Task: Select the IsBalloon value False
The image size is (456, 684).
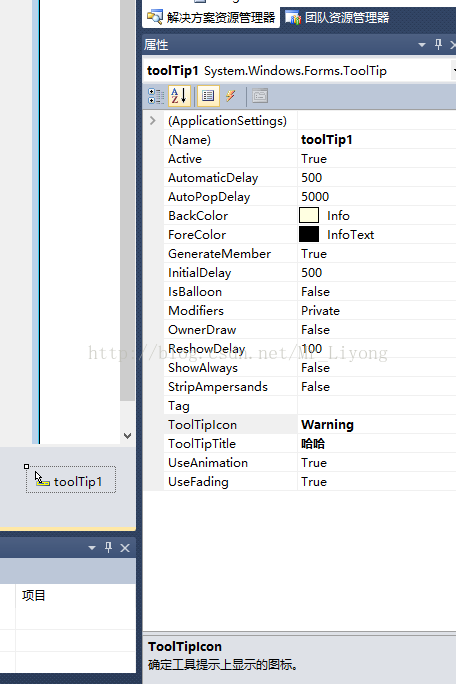Action: 377,291
